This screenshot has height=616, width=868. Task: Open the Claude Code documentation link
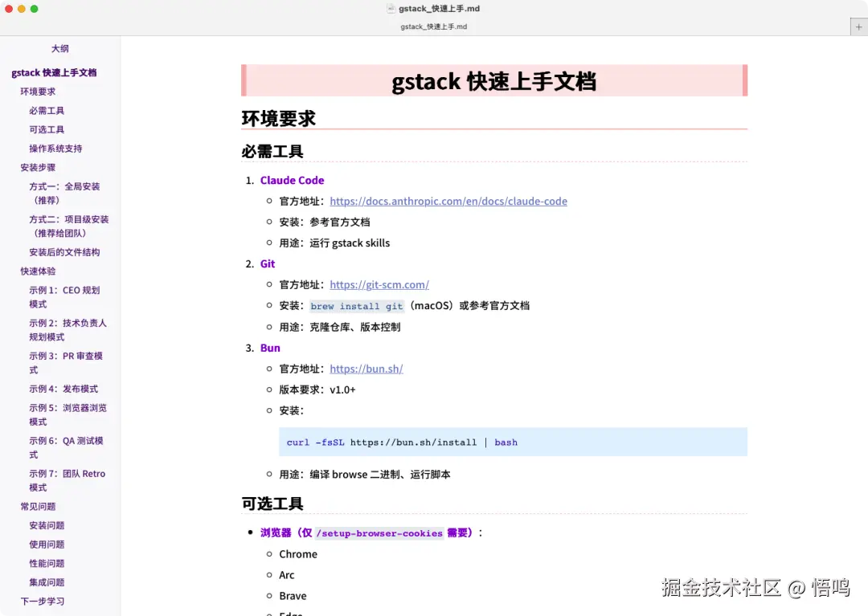pos(448,201)
